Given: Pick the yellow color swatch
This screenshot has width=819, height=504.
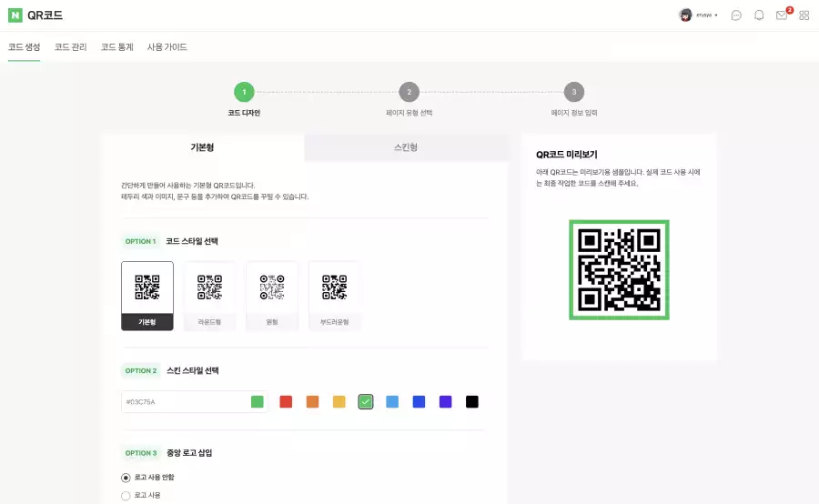Looking at the screenshot, I should [339, 401].
